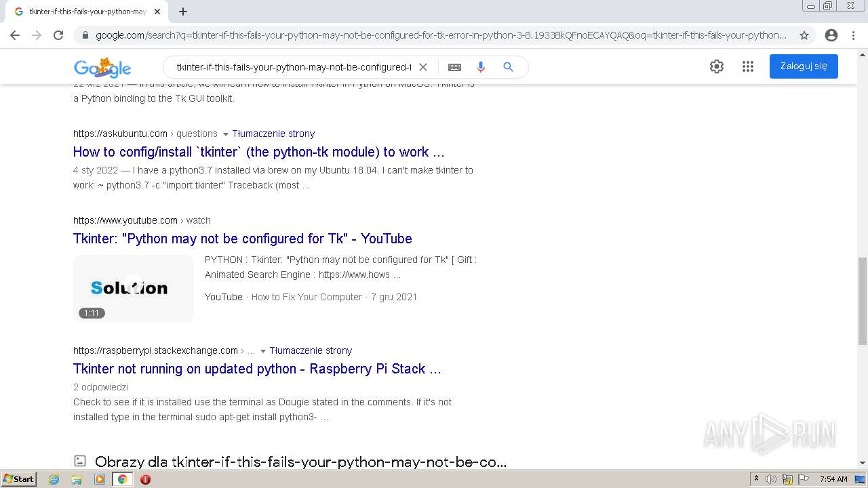
Task: Click 'How to Fix Your Computer' channel text
Action: [307, 297]
